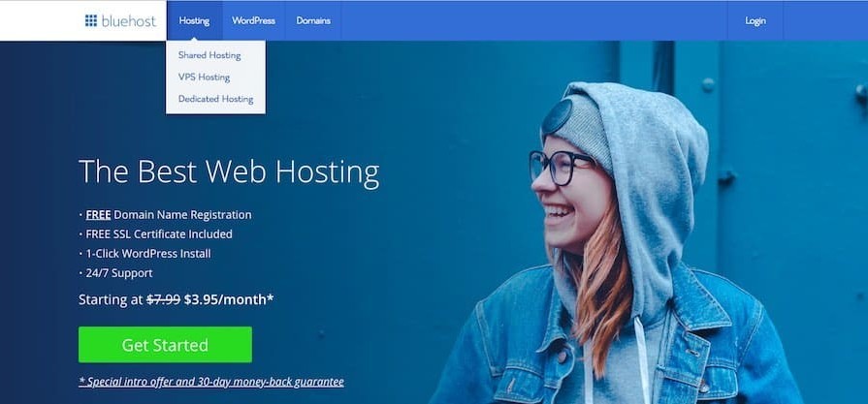Select Shared Hosting from dropdown
Image resolution: width=868 pixels, height=404 pixels.
coord(209,55)
